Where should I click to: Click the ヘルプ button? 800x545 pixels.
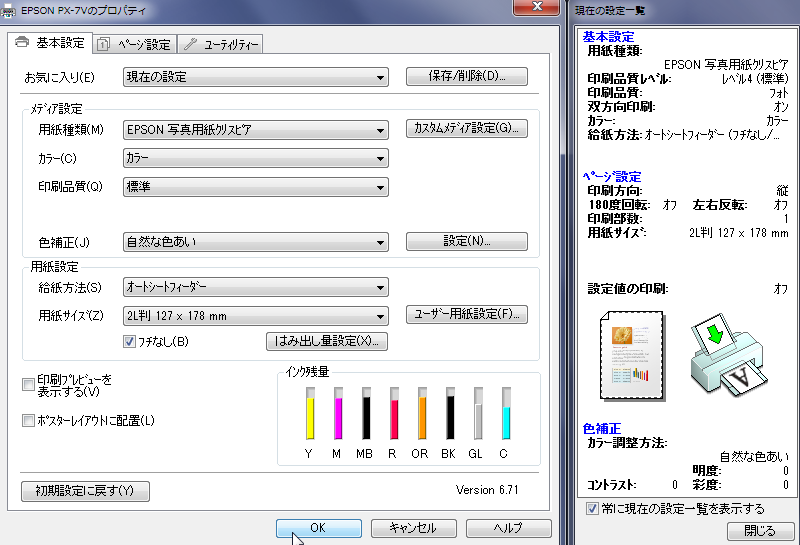509,528
